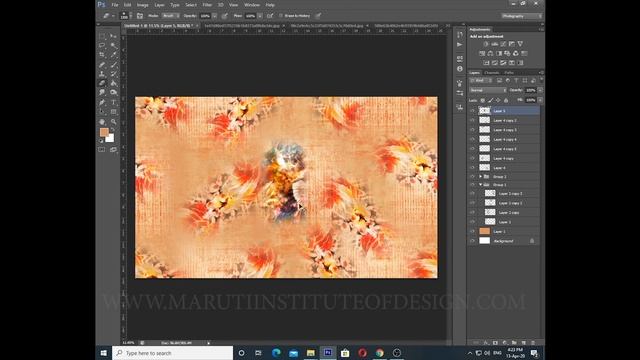Select the Layer 3 copy 2 row
Screen dimensions: 640x360
point(504,203)
